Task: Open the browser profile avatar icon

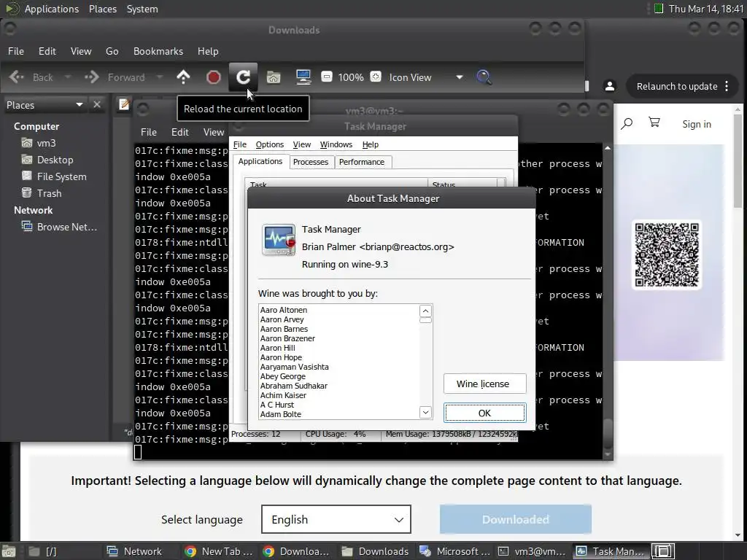Action: [x=609, y=86]
